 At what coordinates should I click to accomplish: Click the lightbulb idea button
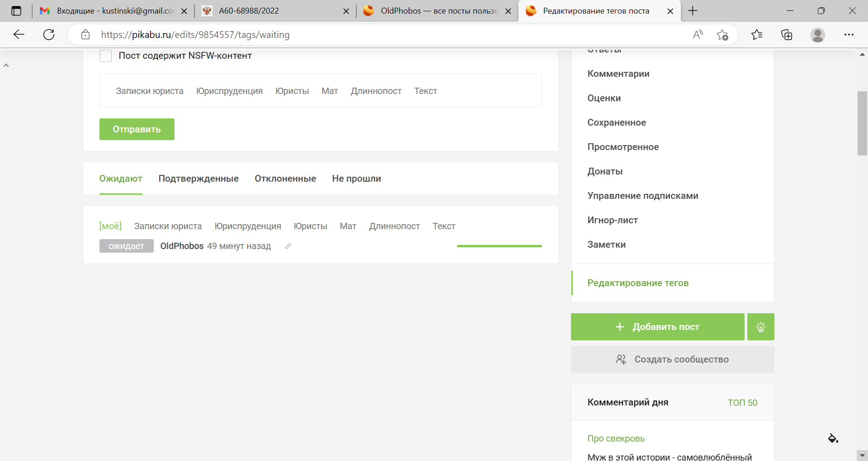[761, 327]
